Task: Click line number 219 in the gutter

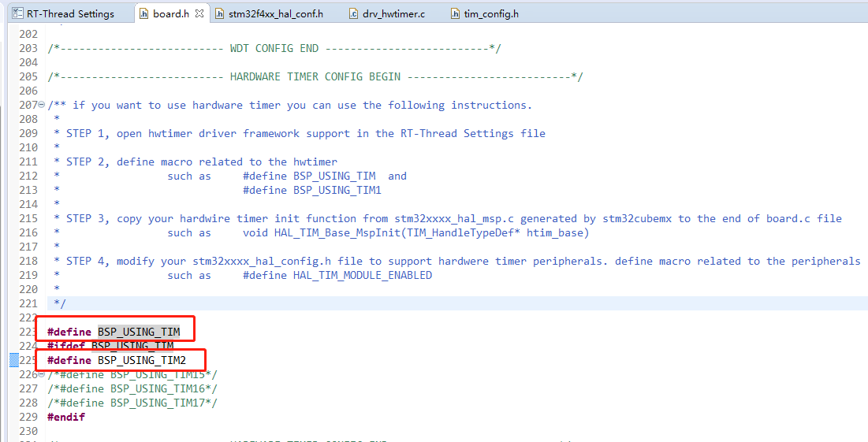Action: tap(28, 276)
